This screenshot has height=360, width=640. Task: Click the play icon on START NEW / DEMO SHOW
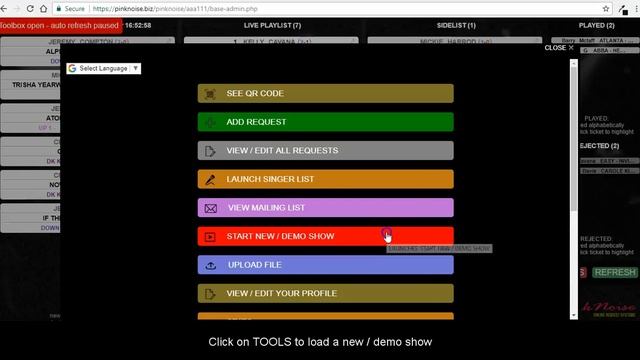[x=210, y=237]
